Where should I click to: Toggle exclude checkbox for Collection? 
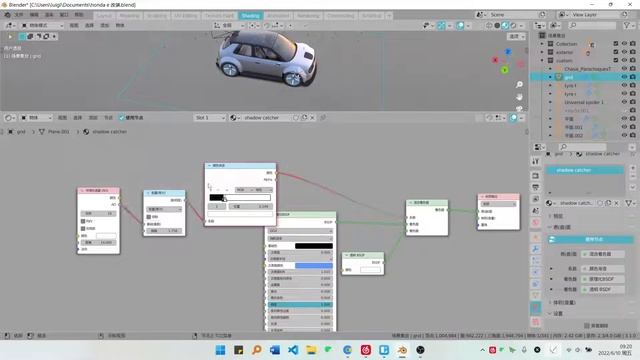pos(616,43)
